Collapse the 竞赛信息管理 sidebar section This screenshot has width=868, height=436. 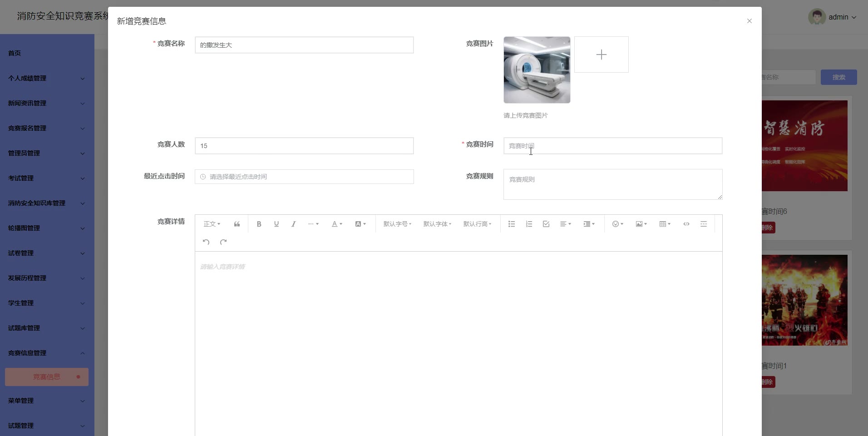tap(47, 353)
